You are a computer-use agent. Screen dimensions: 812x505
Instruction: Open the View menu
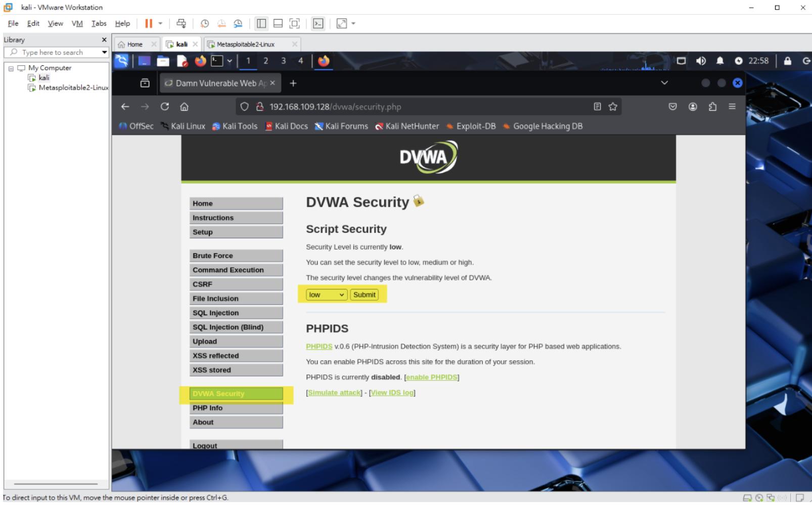pyautogui.click(x=56, y=23)
